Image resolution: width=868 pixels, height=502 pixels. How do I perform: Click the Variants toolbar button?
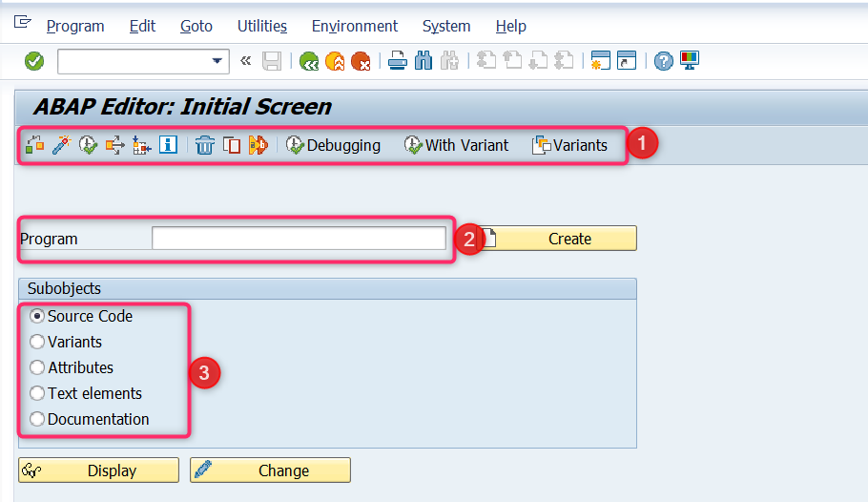point(569,145)
